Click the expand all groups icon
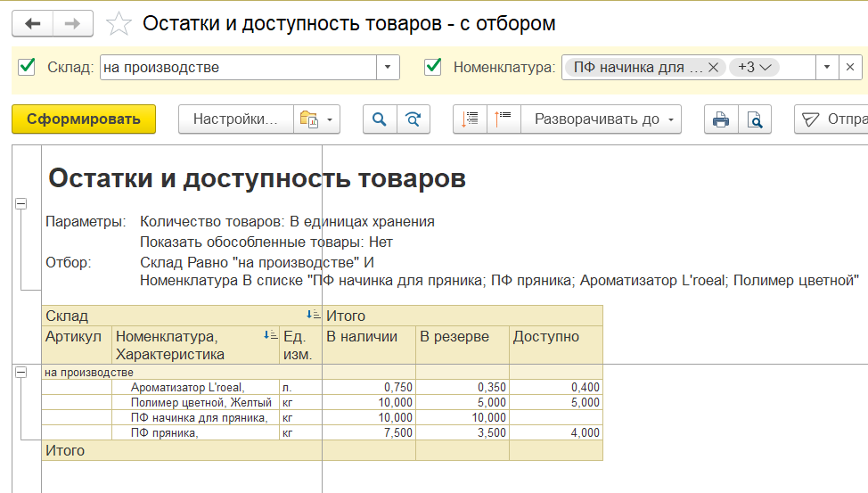 pos(471,119)
